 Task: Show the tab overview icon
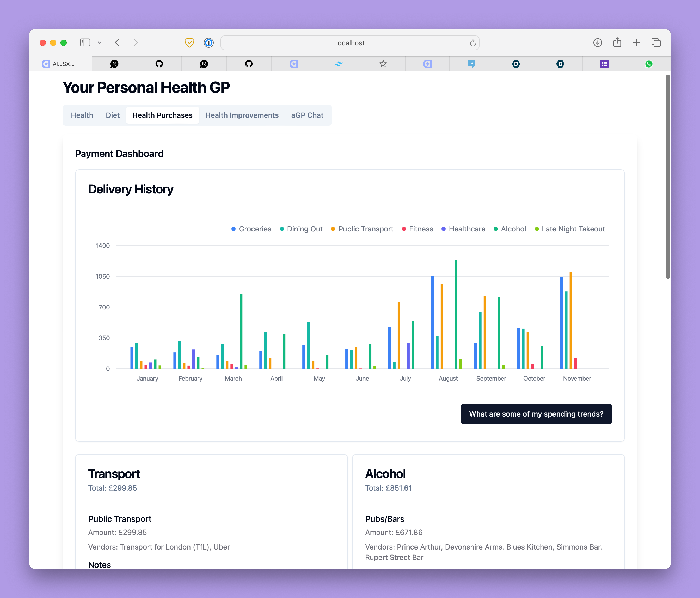click(656, 42)
